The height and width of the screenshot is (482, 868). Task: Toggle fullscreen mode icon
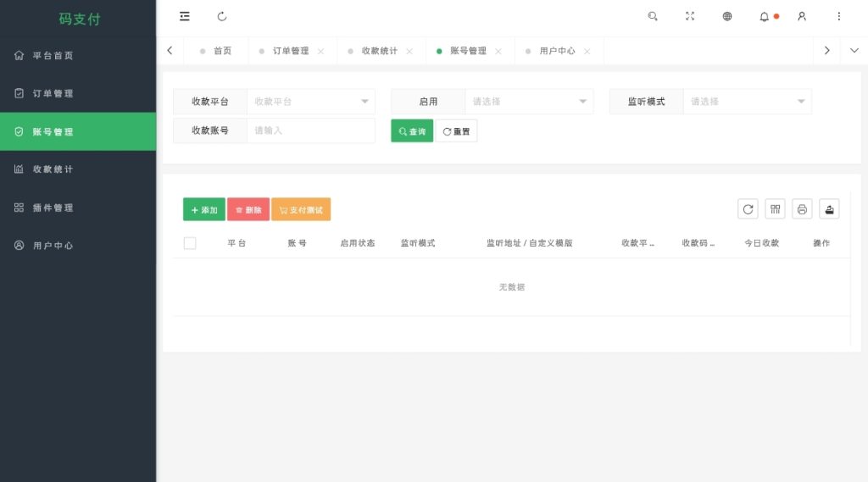coord(690,17)
